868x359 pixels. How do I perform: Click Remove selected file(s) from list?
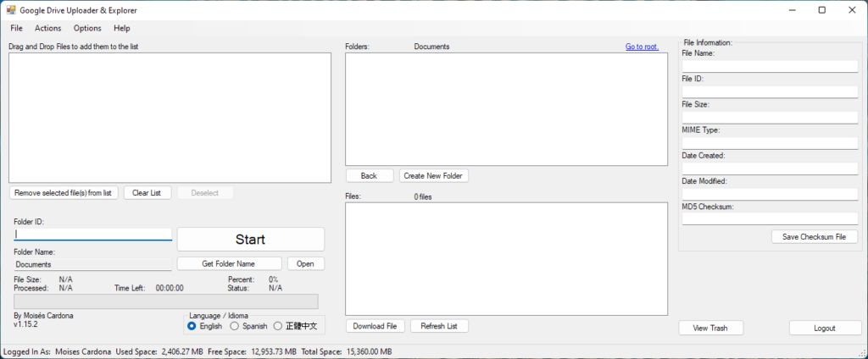[x=64, y=193]
